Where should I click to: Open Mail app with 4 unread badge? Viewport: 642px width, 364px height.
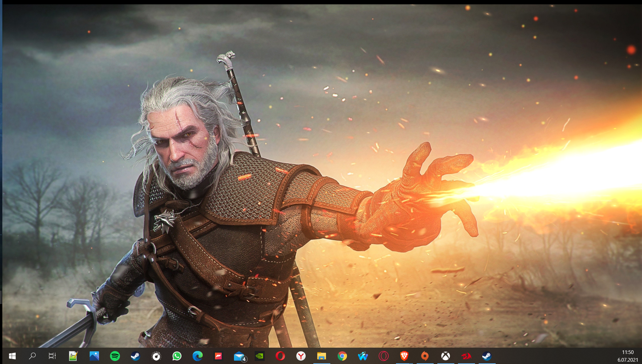point(240,357)
